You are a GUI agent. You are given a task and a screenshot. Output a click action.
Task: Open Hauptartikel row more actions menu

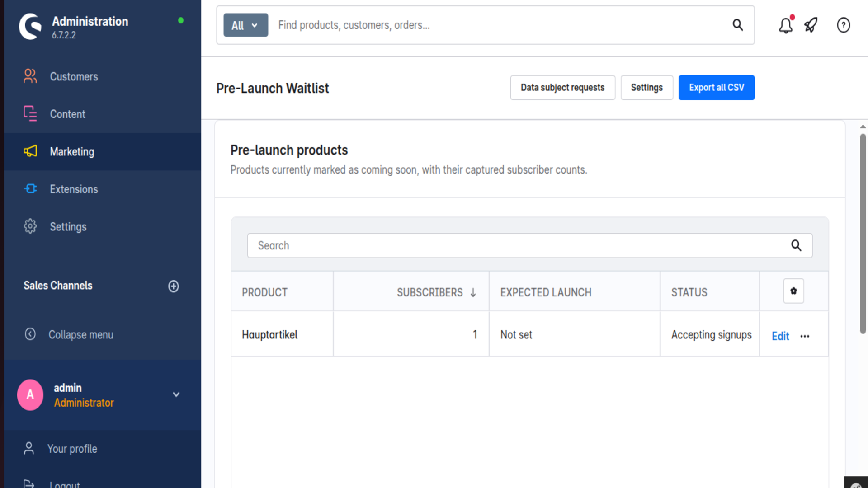805,336
